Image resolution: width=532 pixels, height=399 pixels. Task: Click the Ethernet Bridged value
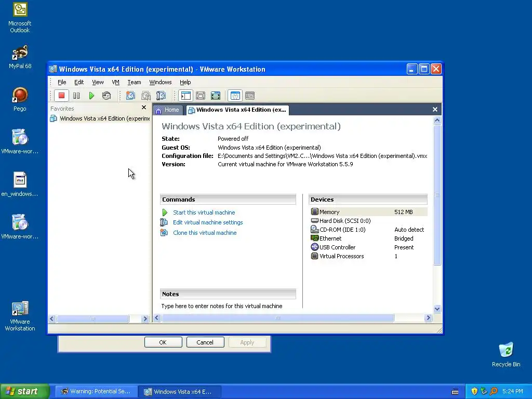click(404, 238)
